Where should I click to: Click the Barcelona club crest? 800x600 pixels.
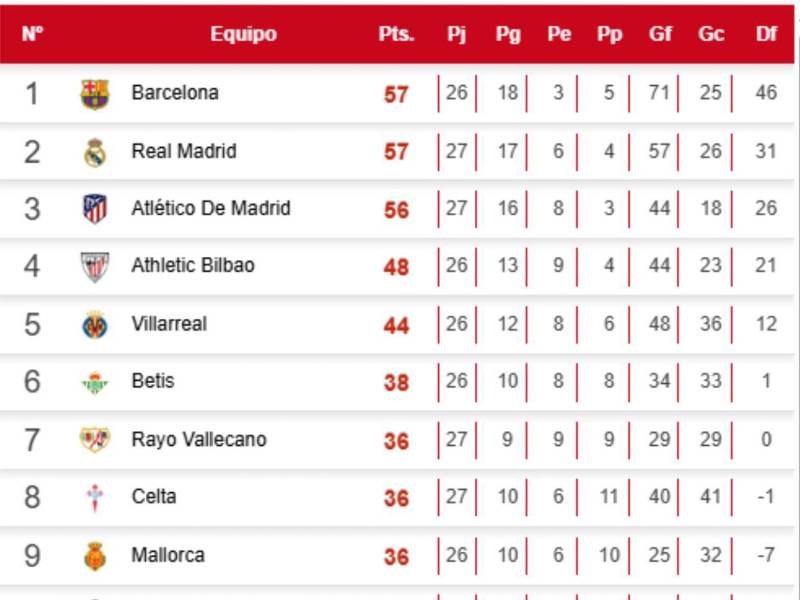(95, 94)
